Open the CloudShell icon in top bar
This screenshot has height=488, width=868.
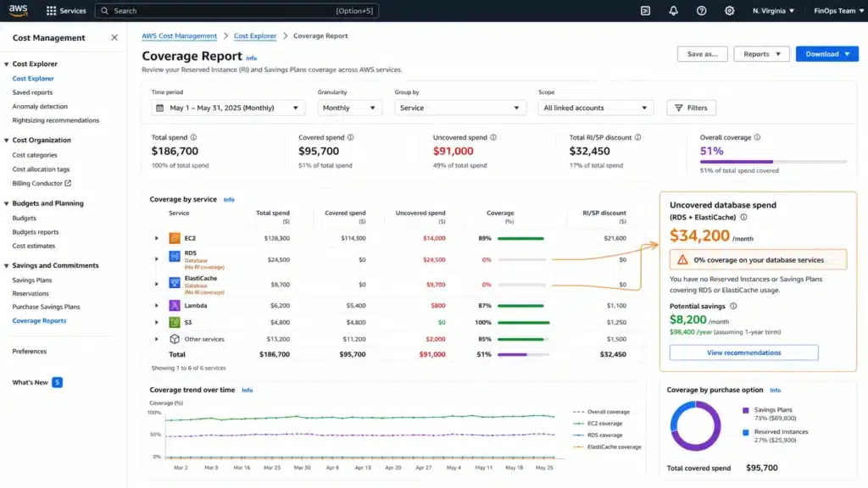[645, 10]
